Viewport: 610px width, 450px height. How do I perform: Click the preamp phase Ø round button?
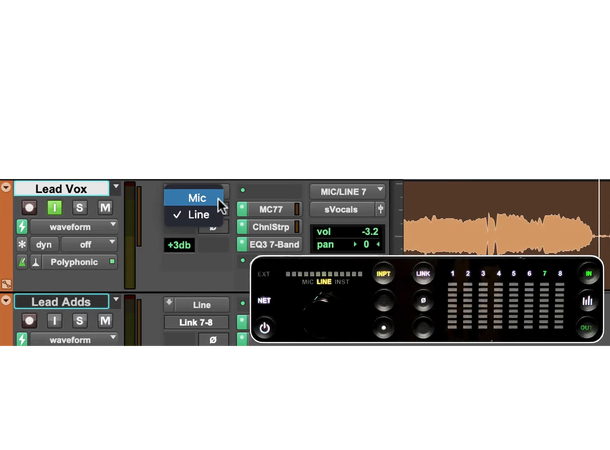click(423, 301)
